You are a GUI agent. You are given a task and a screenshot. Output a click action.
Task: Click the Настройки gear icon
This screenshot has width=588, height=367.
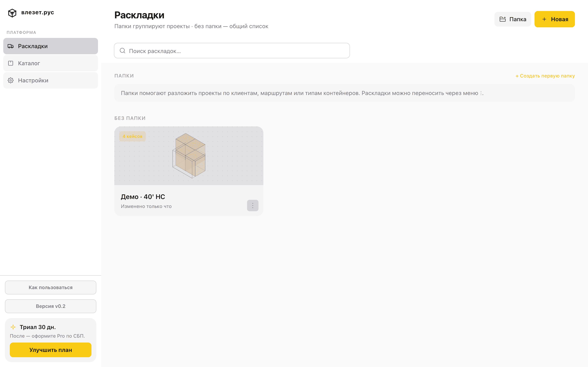click(11, 80)
